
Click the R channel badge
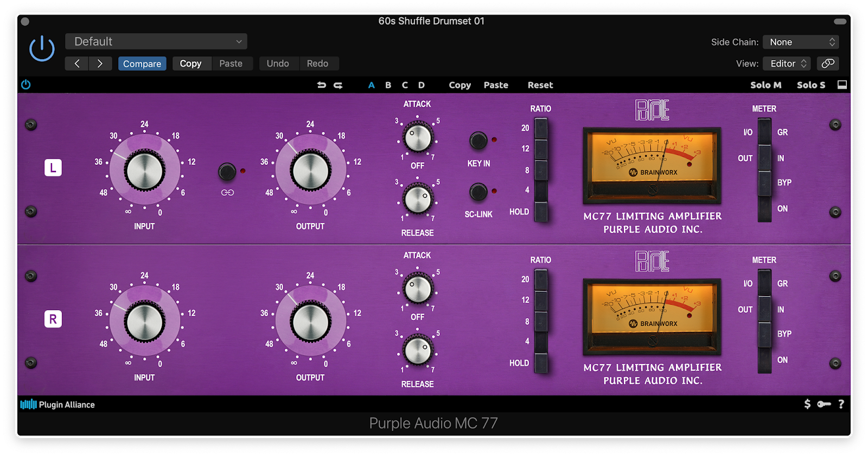pos(53,319)
